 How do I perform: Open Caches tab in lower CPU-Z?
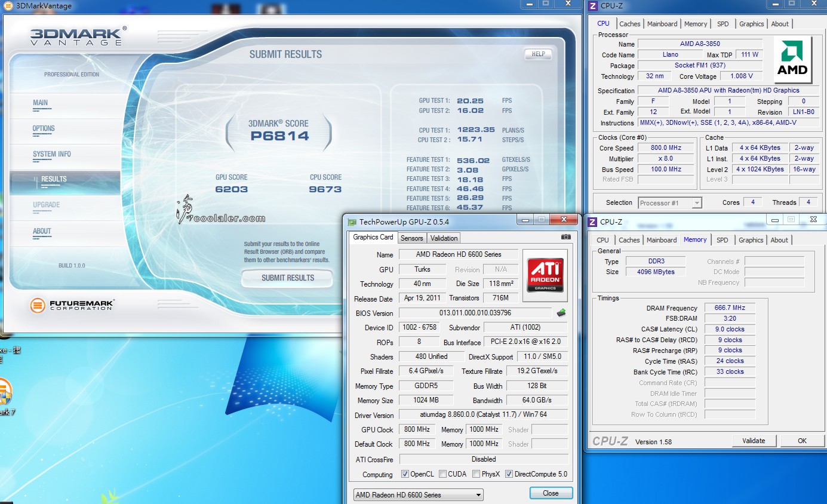tap(629, 240)
